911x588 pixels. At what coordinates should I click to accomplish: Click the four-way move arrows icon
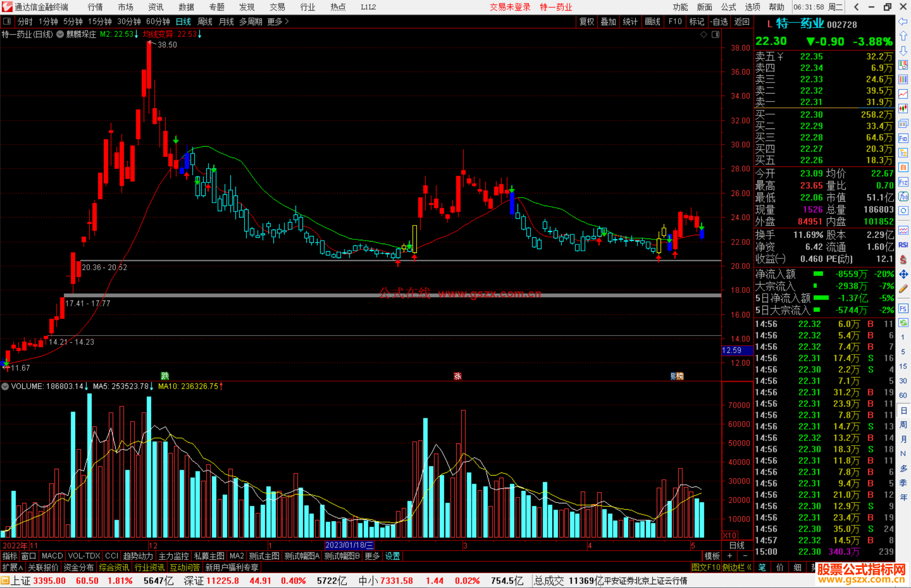tap(903, 274)
